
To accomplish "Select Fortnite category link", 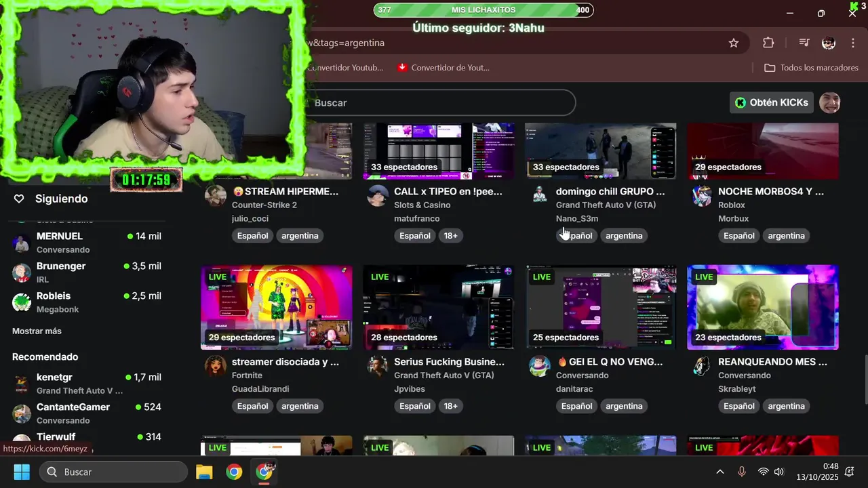I will (x=247, y=375).
